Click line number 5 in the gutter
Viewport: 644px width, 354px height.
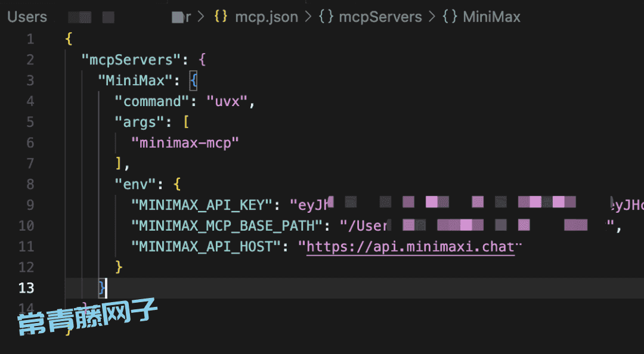coord(30,122)
